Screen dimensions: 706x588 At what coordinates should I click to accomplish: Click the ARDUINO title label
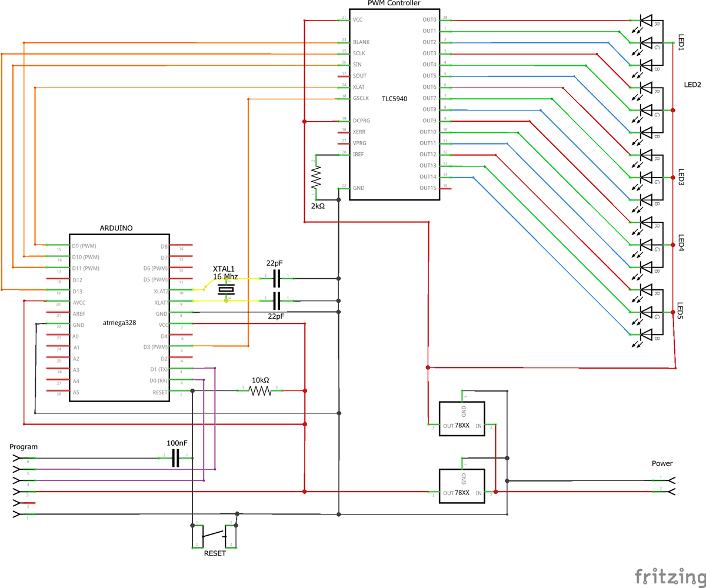[116, 227]
